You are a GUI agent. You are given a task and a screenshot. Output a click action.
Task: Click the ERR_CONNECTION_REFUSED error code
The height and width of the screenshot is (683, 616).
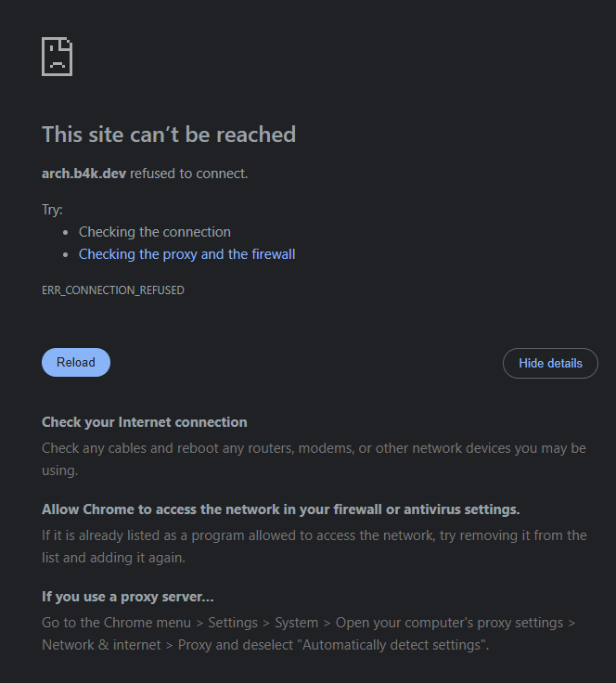(x=113, y=290)
